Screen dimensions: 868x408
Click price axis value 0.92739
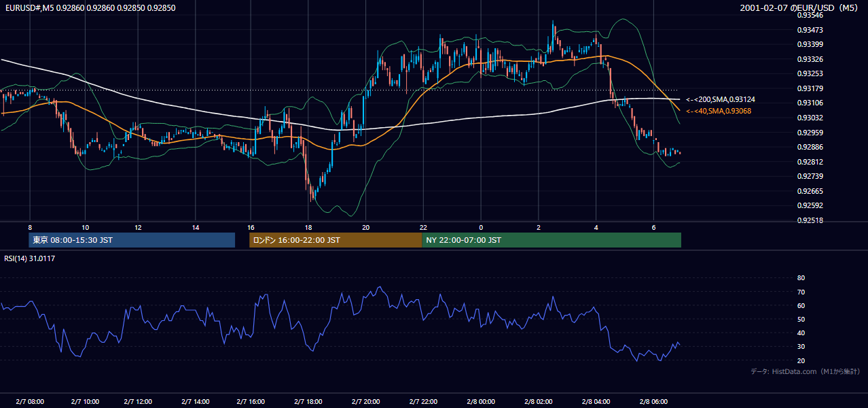pos(810,176)
